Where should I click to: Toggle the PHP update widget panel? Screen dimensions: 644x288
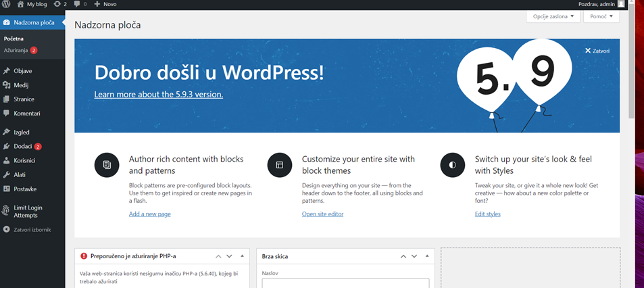(242, 256)
